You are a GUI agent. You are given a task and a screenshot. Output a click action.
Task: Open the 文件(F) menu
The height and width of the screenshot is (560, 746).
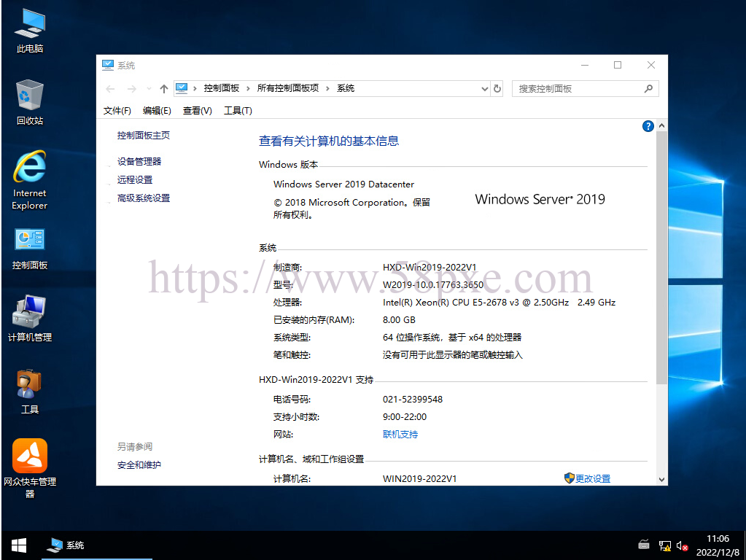(x=117, y=111)
